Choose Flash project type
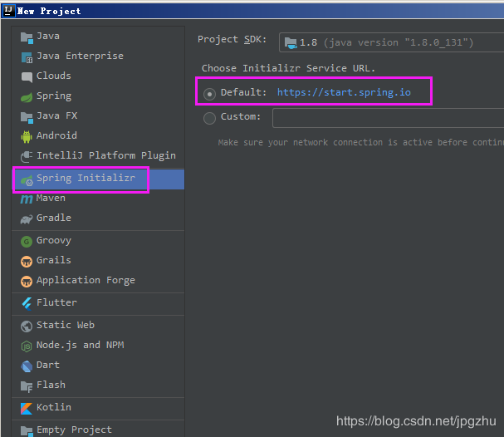 click(x=98, y=385)
